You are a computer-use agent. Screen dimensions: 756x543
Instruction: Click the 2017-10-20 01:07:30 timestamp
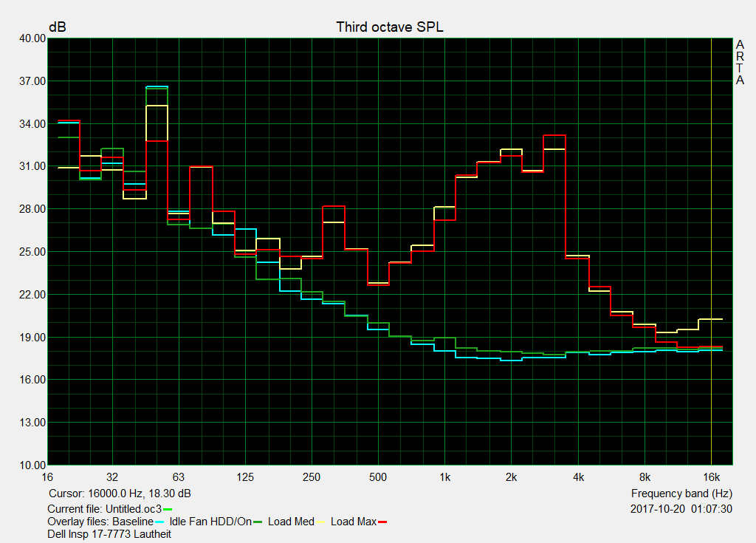point(681,509)
